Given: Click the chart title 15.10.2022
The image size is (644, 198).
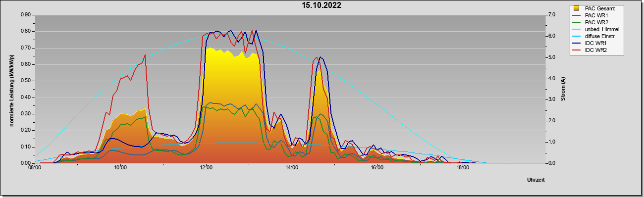Looking at the screenshot, I should 322,5.
